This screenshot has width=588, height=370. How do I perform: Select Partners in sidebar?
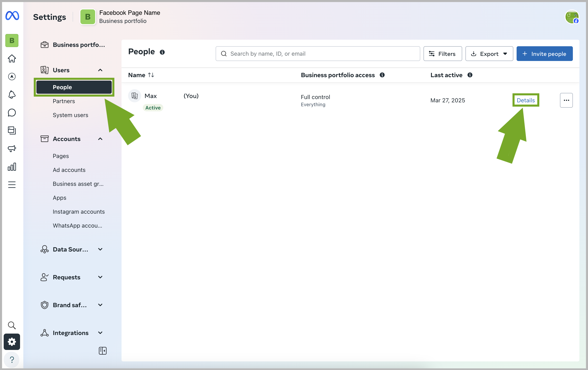pyautogui.click(x=64, y=101)
